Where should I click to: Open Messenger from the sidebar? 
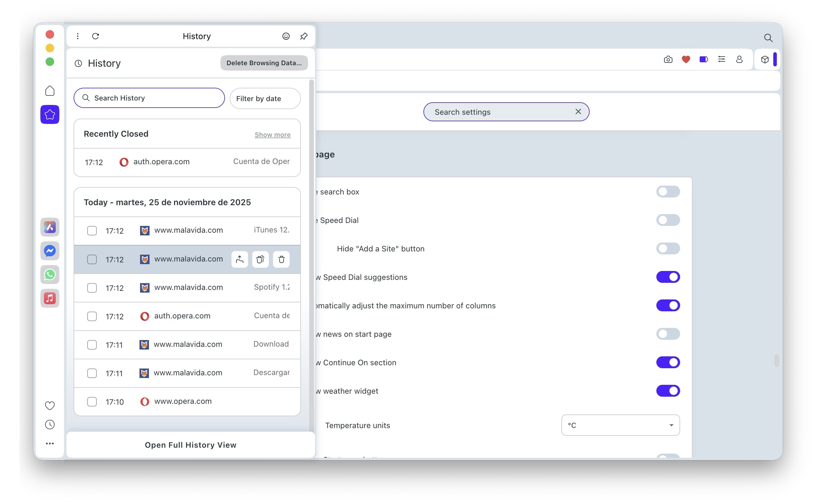coord(50,251)
